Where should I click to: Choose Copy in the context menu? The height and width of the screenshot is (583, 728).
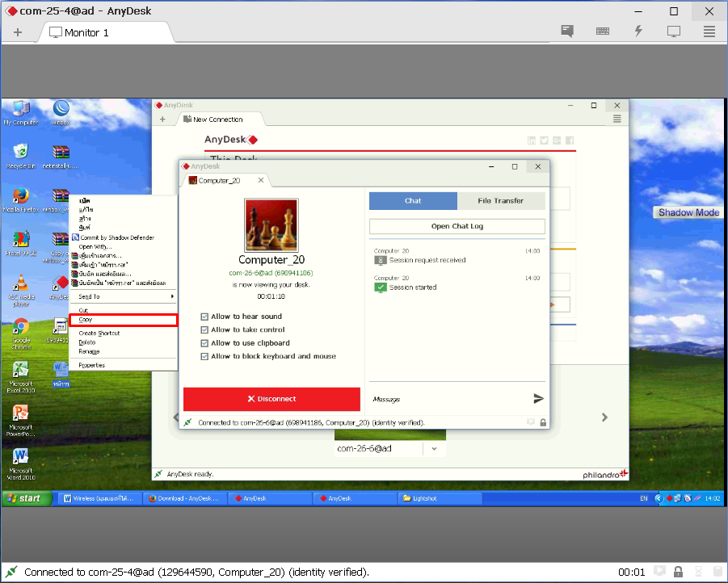123,320
